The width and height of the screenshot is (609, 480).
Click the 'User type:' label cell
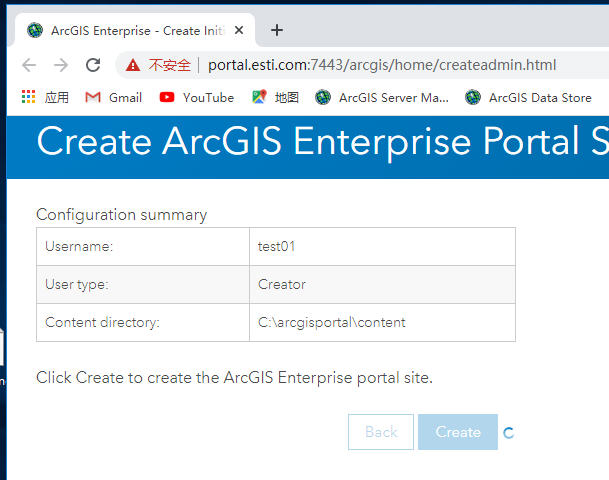pyautogui.click(x=143, y=285)
